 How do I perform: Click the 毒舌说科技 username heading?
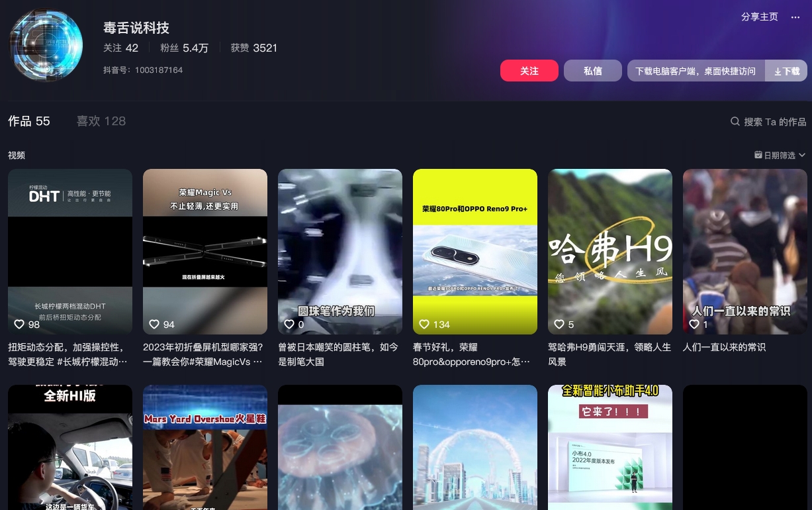pos(136,28)
